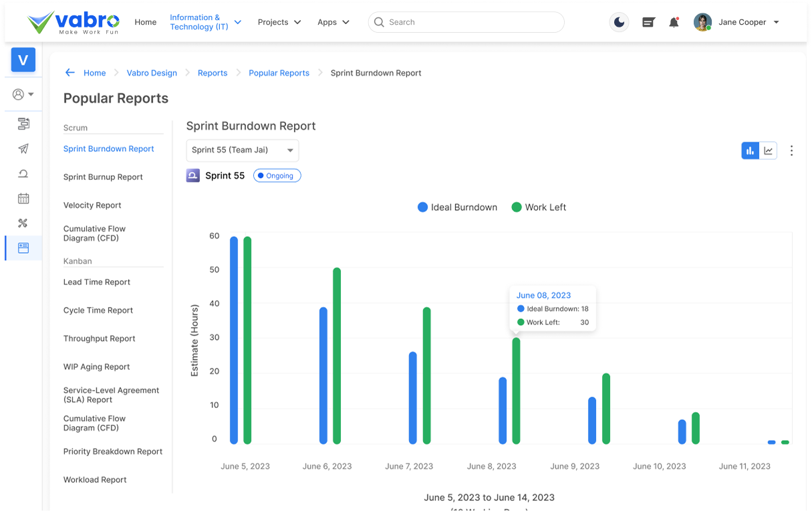Enable the bar chart view toggle
The height and width of the screenshot is (511, 812).
click(x=750, y=150)
